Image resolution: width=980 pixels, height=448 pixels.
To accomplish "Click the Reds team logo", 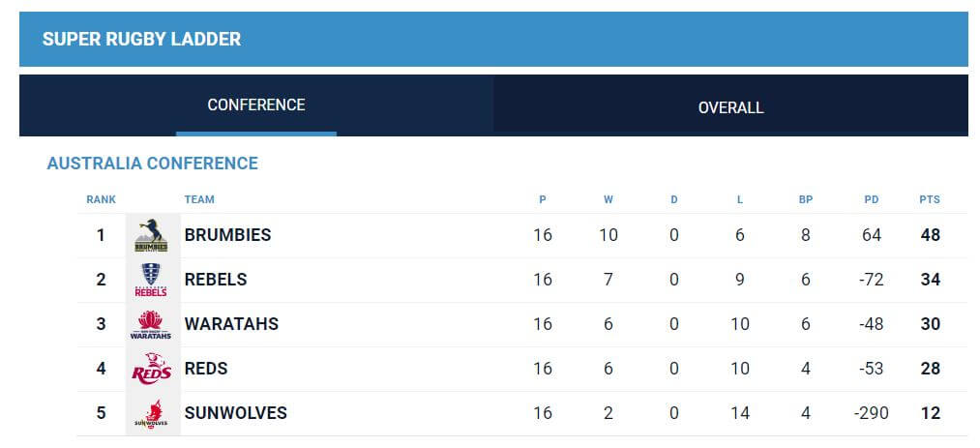I will [151, 369].
